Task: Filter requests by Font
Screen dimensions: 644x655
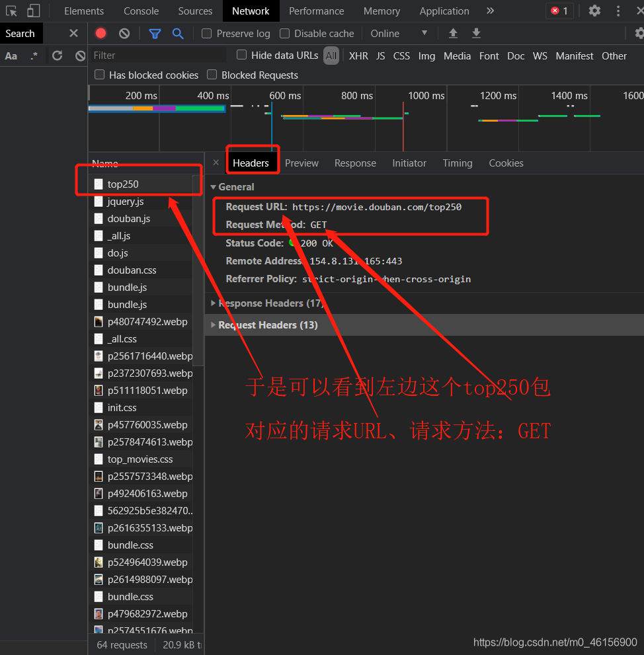Action: pyautogui.click(x=489, y=56)
